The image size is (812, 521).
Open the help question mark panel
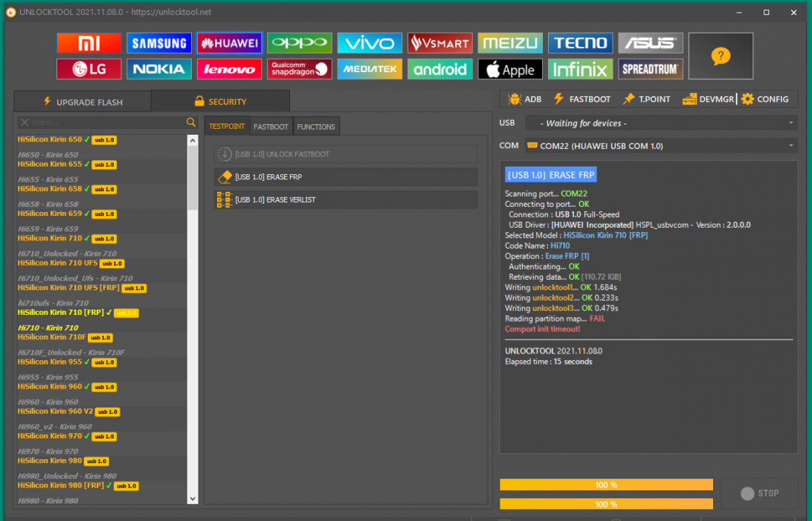tap(721, 56)
